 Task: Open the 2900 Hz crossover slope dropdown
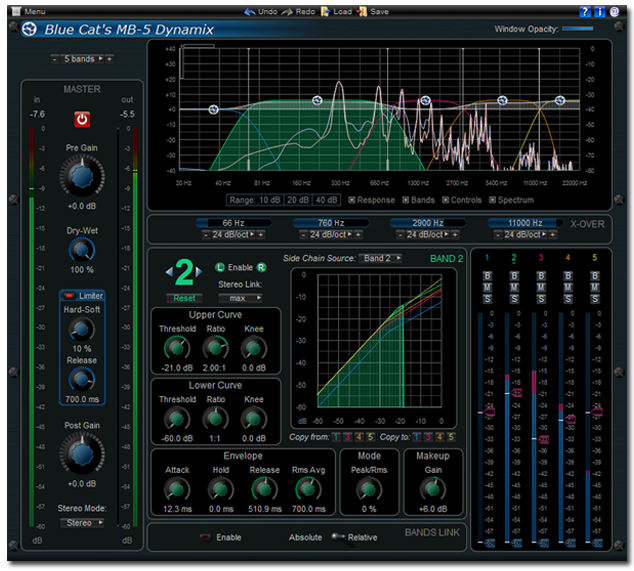coord(427,235)
